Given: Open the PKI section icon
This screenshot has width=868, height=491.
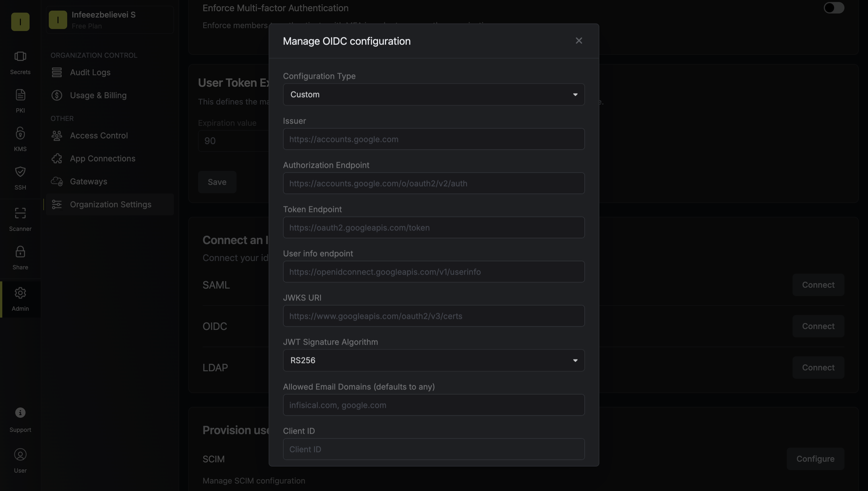Looking at the screenshot, I should click(x=20, y=95).
